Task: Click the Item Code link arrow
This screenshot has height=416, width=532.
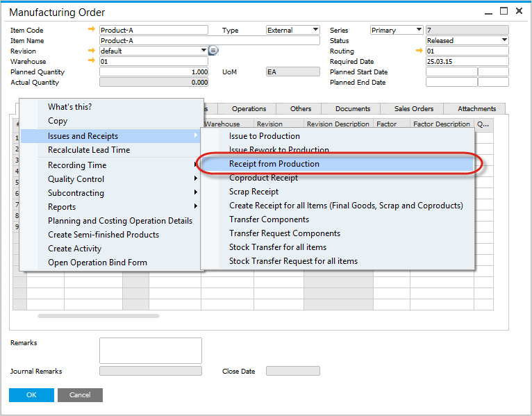Action: point(92,30)
